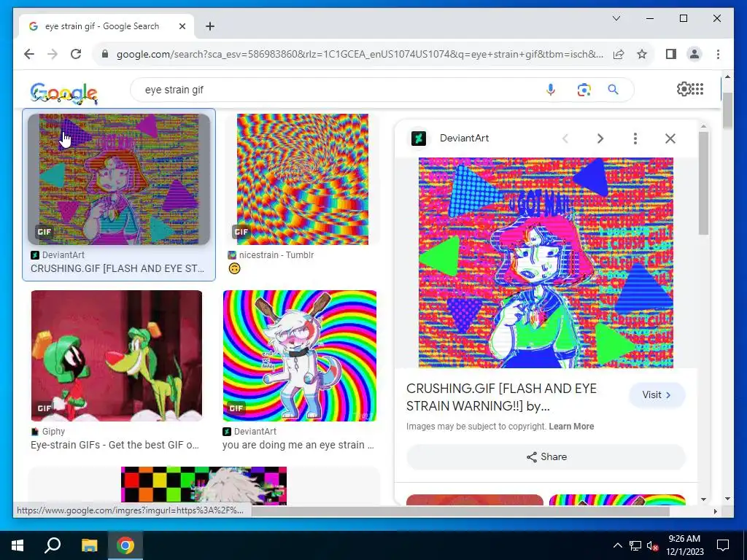747x560 pixels.
Task: Open the Chrome side panel
Action: click(671, 54)
